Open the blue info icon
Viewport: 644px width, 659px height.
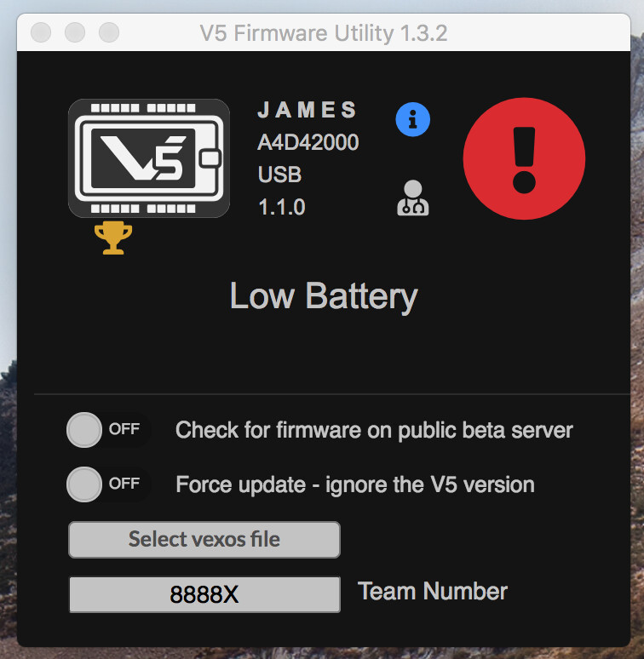coord(413,120)
